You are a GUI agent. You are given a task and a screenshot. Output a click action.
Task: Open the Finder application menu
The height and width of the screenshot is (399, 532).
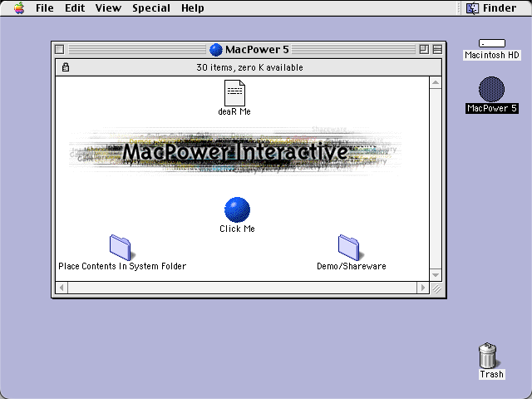(491, 7)
